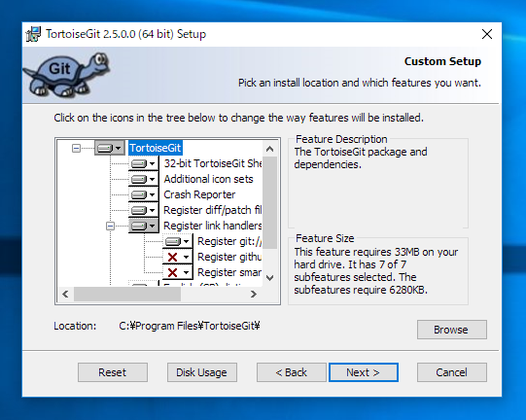This screenshot has width=526, height=420.
Task: Open the Disk Usage dialog
Action: pyautogui.click(x=202, y=372)
